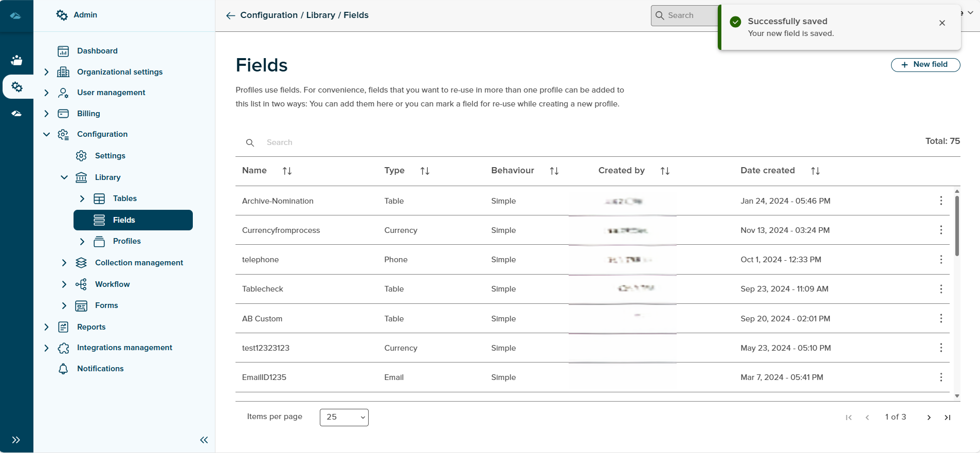980x453 pixels.
Task: Open the three-dot menu for Archive-Nomination
Action: 941,201
